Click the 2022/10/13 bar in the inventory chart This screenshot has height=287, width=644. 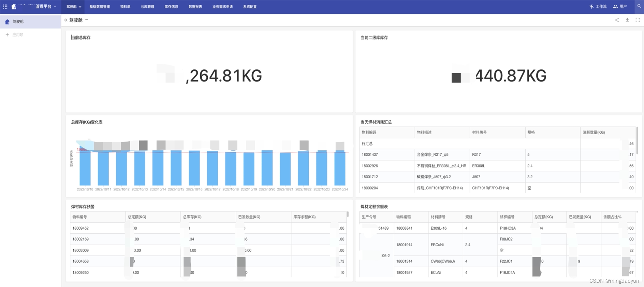[140, 168]
